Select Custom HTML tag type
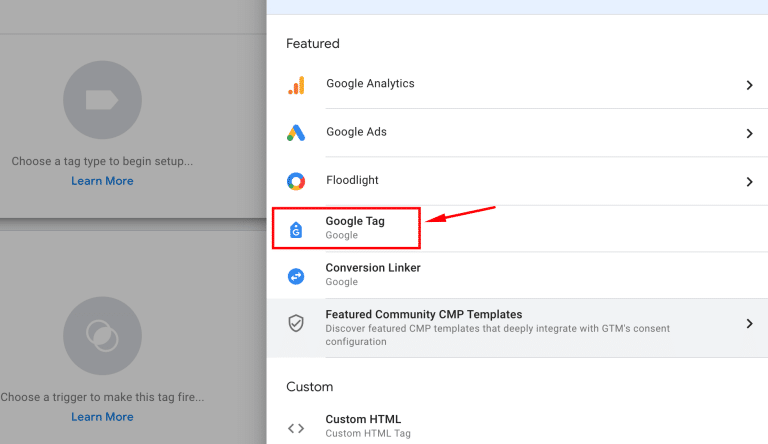 click(x=518, y=426)
